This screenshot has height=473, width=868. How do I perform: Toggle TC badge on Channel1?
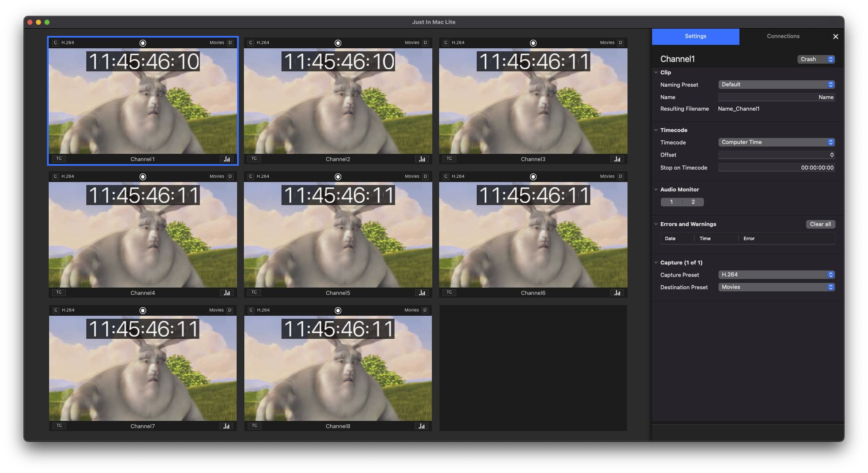pos(59,159)
